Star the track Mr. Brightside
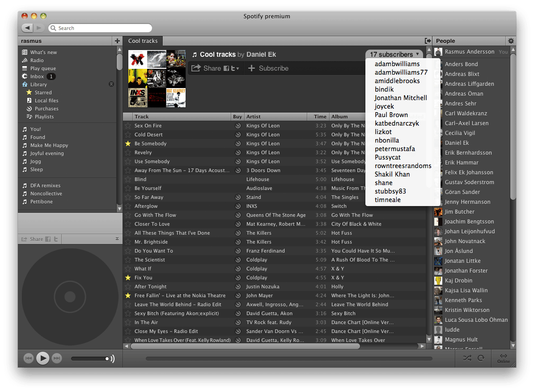 128,242
